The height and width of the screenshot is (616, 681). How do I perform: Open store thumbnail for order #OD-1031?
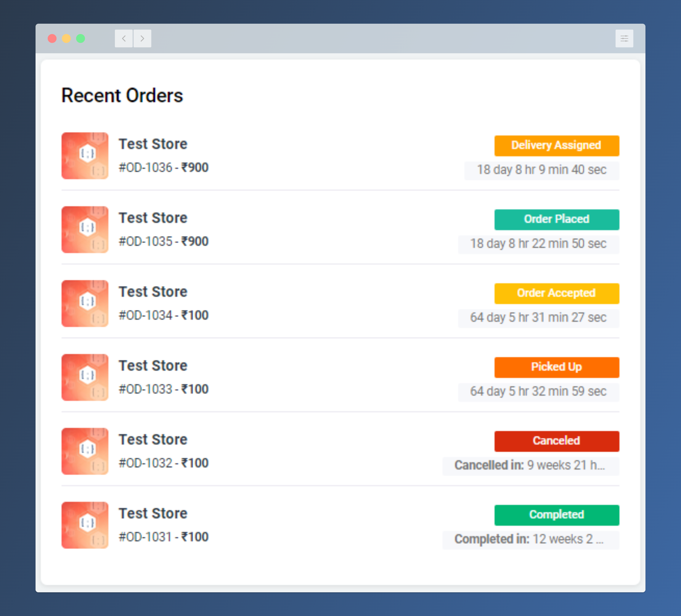click(x=85, y=525)
